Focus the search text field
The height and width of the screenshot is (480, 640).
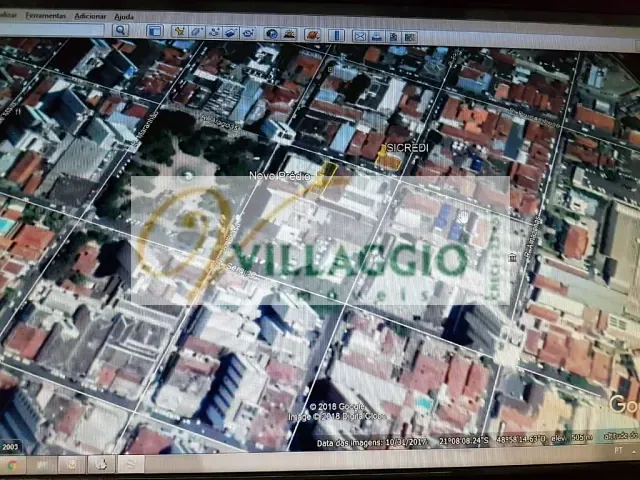(x=52, y=29)
